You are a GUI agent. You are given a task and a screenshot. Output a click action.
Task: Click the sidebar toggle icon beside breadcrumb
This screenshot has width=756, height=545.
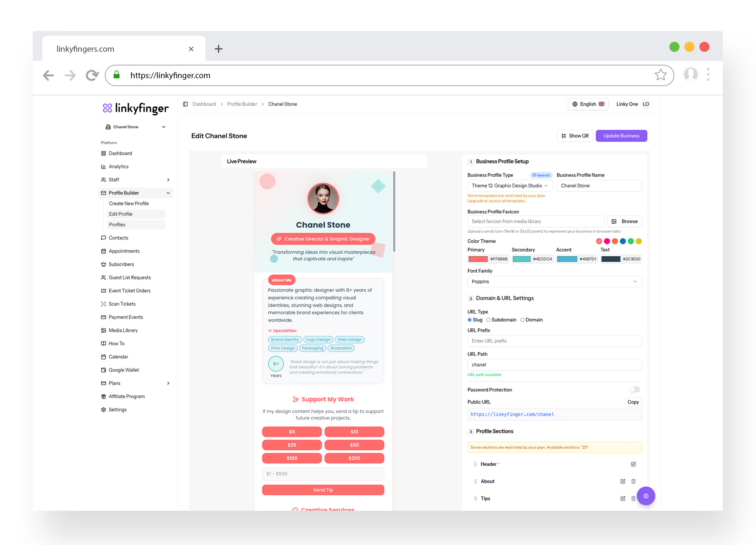(185, 104)
